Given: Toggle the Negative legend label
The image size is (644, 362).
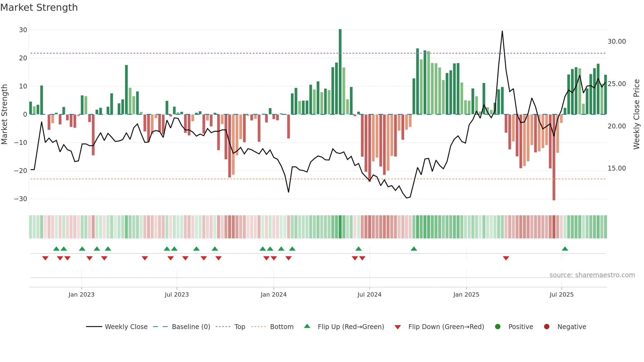Looking at the screenshot, I should pyautogui.click(x=572, y=327).
